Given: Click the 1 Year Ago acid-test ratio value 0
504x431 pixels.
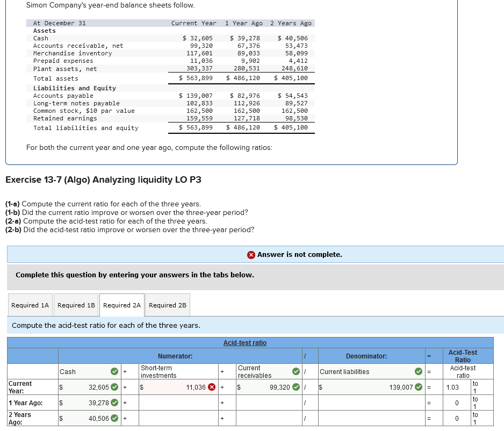Looking at the screenshot, I should click(x=456, y=403).
